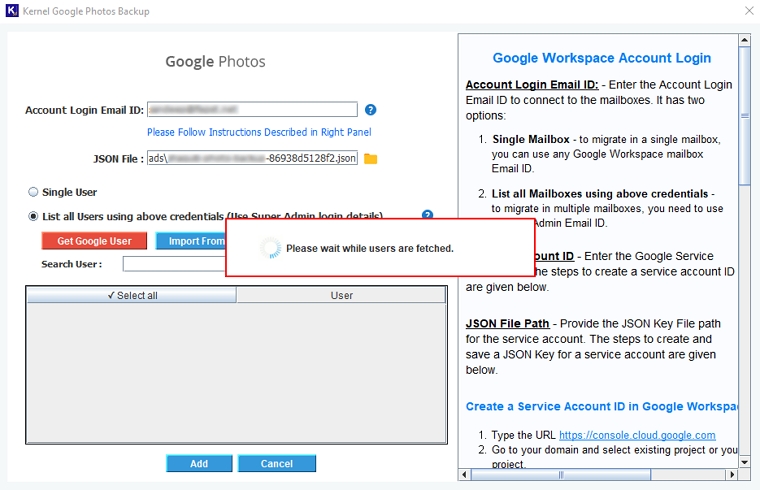Screen dimensions: 760x490
Task: Select List all Users using above credentials
Action: (x=33, y=216)
